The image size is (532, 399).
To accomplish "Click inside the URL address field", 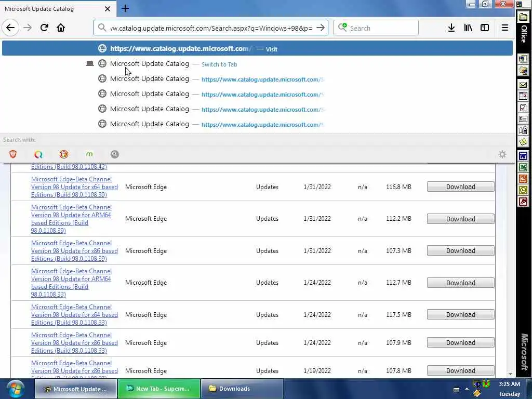I will click(x=211, y=28).
